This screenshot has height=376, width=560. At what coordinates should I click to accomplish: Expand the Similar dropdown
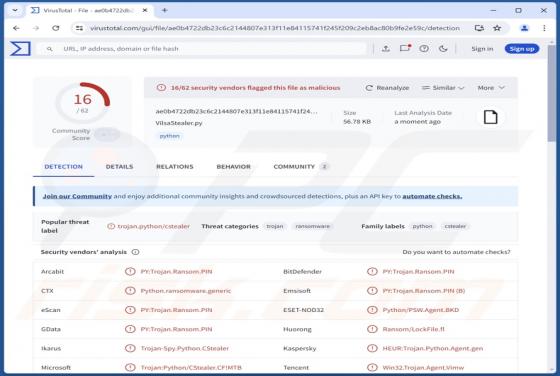(x=443, y=88)
